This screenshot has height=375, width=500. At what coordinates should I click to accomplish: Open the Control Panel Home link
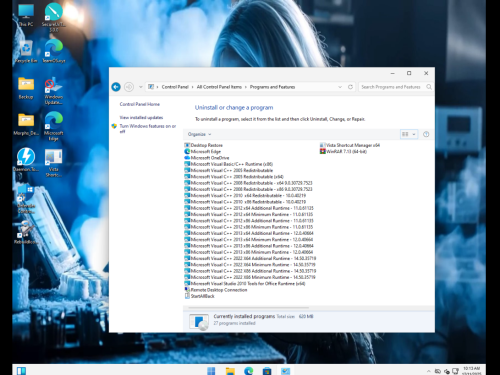[x=140, y=104]
